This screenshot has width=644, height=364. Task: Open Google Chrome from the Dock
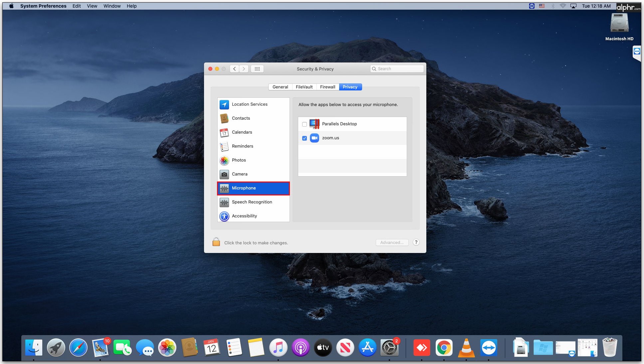(444, 348)
